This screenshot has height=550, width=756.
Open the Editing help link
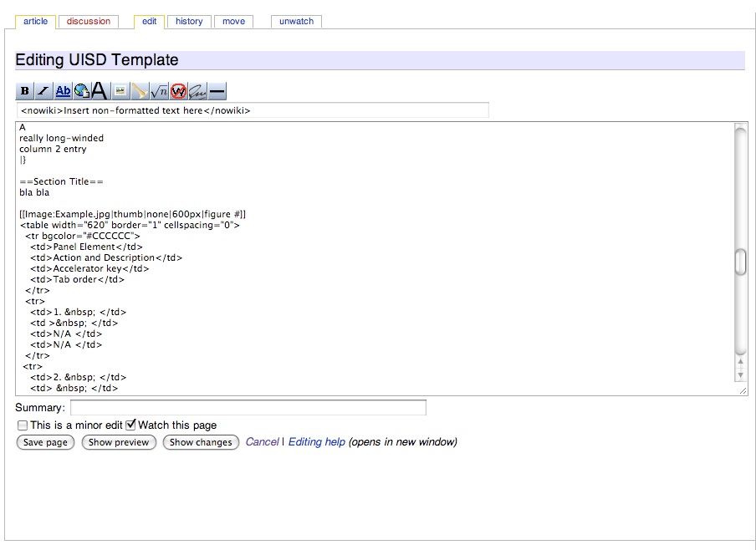(x=316, y=442)
